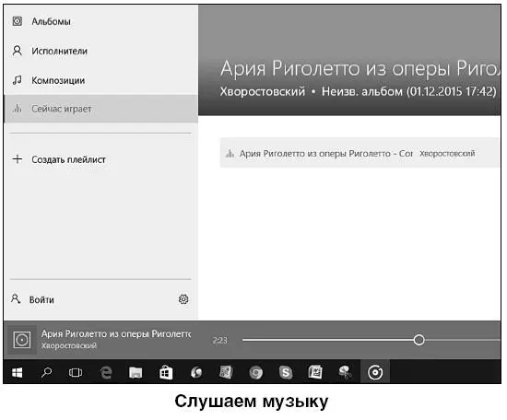Click Создать плейлист label
Viewport: 507px width, 420px height.
click(68, 159)
